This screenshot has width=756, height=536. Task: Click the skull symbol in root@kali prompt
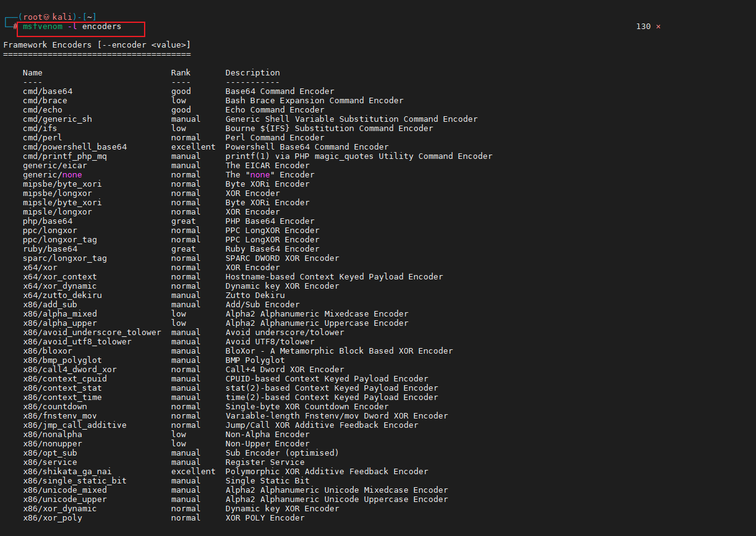[x=46, y=17]
